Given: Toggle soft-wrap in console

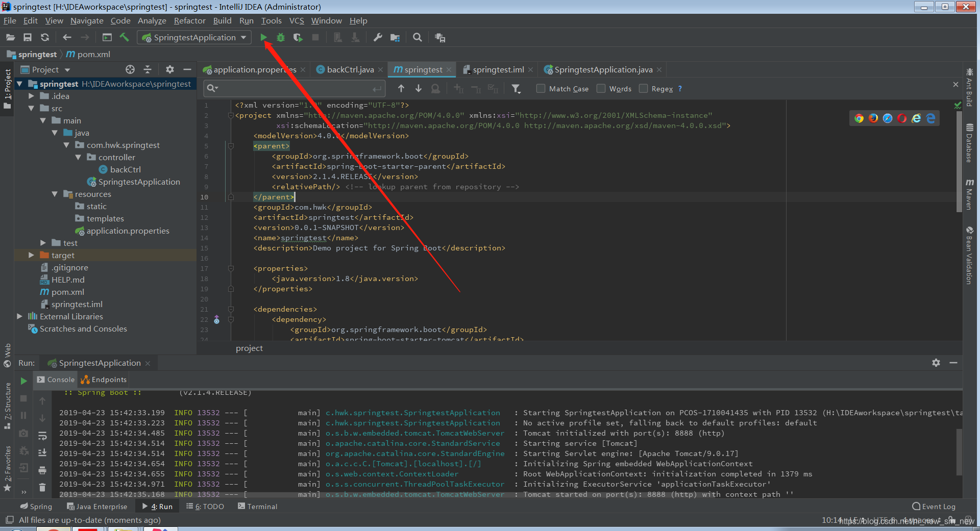Looking at the screenshot, I should [x=42, y=435].
